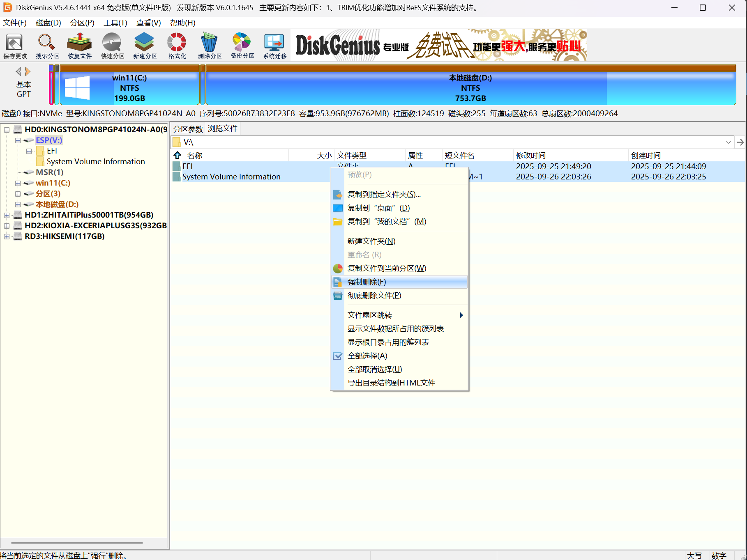Click the DiskGenius professional edition banner
747x560 pixels.
click(x=439, y=45)
